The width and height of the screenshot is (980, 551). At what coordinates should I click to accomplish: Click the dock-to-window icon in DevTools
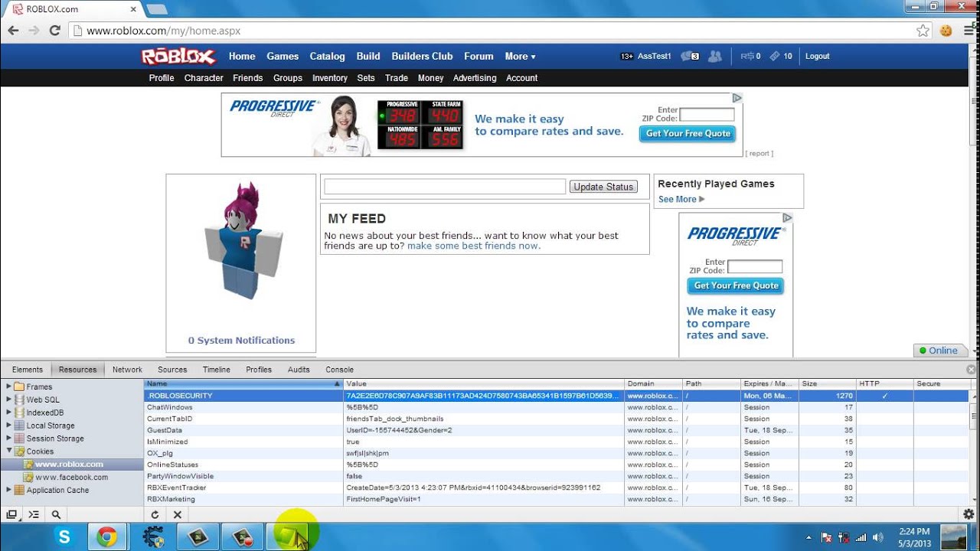point(11,515)
